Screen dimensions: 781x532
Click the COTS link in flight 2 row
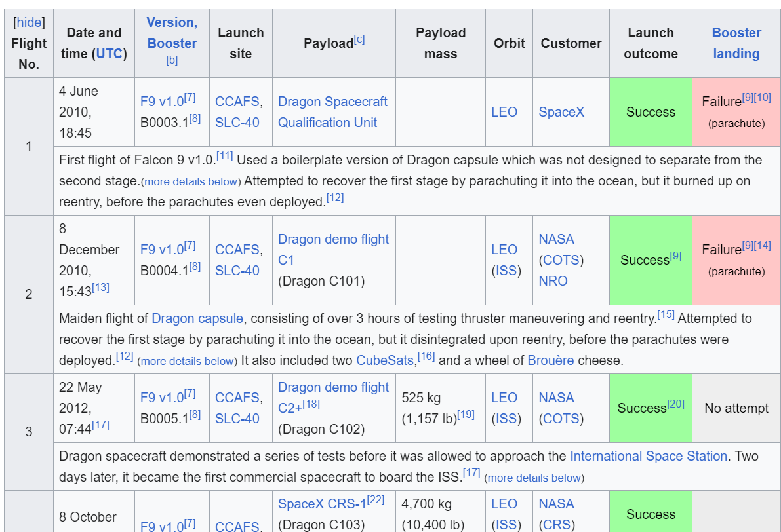pos(561,260)
